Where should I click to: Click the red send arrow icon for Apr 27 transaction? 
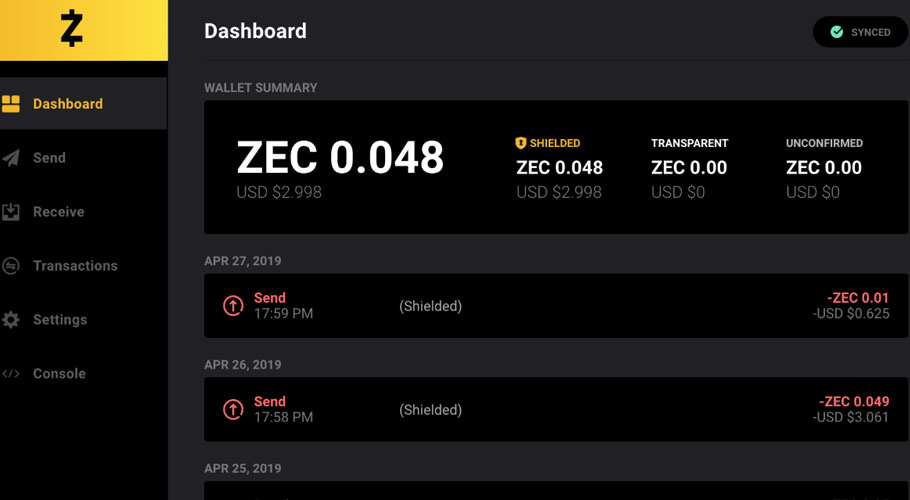233,306
